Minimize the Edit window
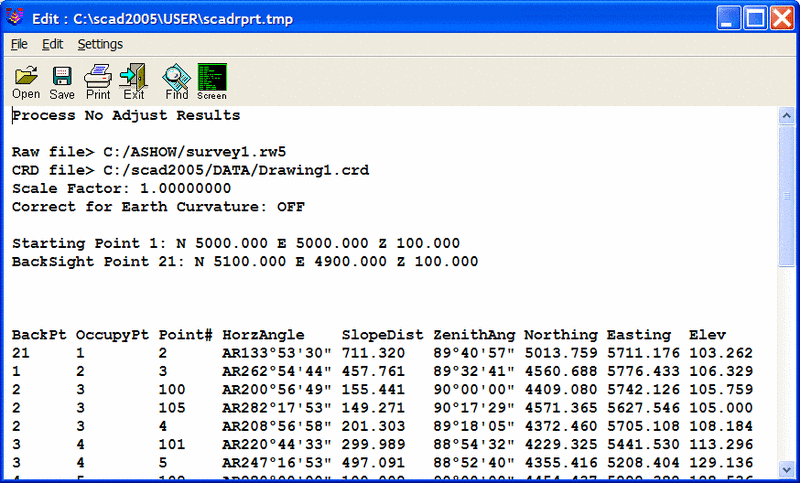 (729, 17)
